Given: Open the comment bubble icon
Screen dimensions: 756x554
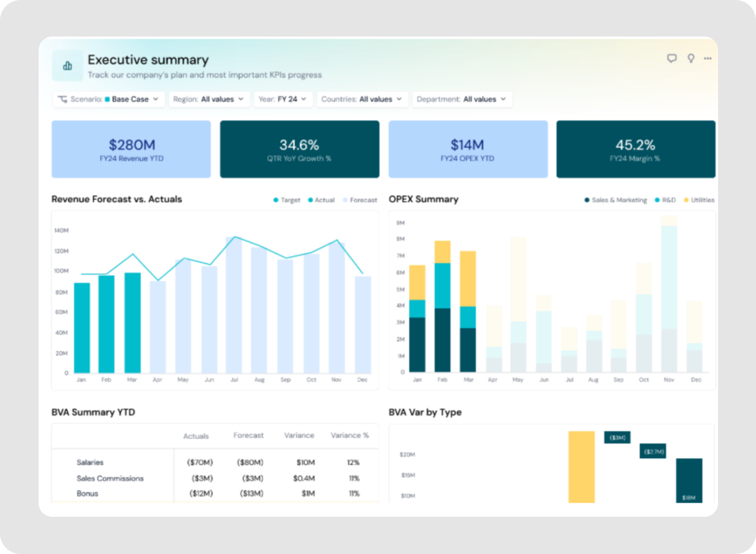Looking at the screenshot, I should pyautogui.click(x=672, y=58).
